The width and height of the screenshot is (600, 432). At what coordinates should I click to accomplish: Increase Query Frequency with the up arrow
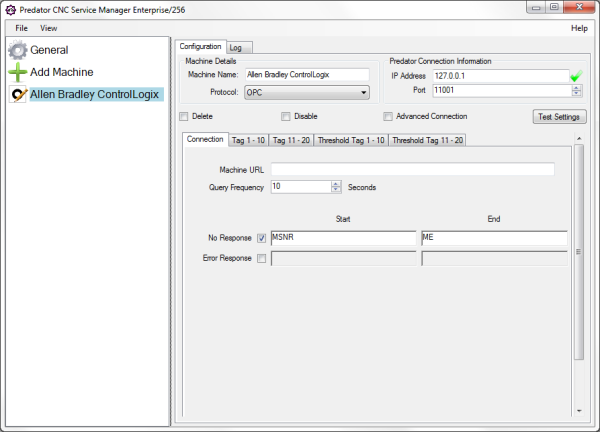click(335, 183)
